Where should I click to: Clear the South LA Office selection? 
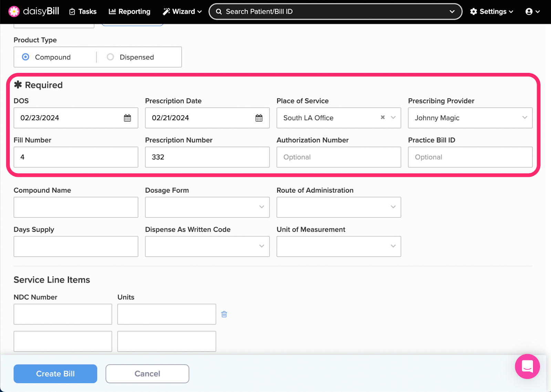[382, 117]
